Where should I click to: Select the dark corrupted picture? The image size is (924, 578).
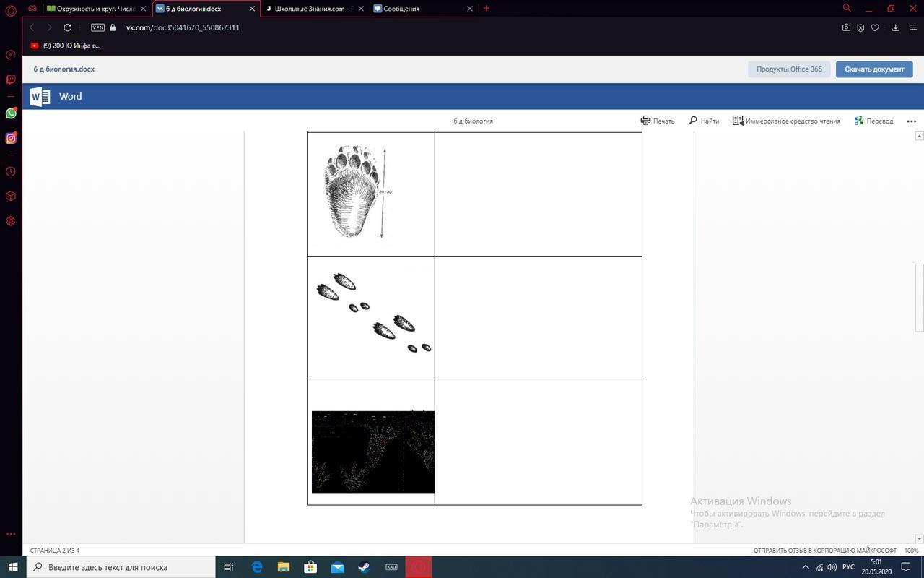[373, 452]
